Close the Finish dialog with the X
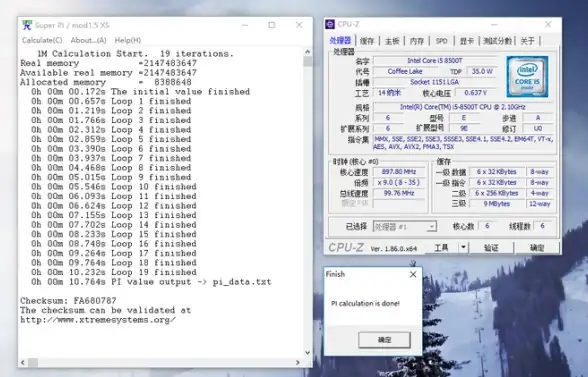Image resolution: width=588 pixels, height=377 pixels. [x=413, y=274]
